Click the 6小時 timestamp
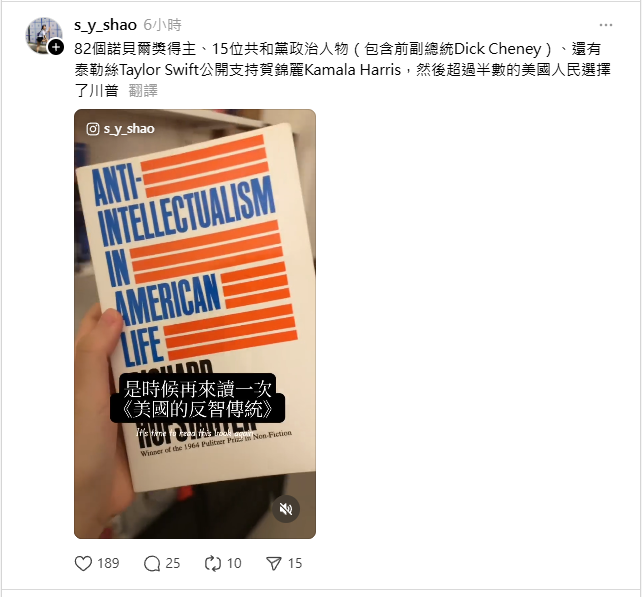This screenshot has width=642, height=597. pos(162,25)
